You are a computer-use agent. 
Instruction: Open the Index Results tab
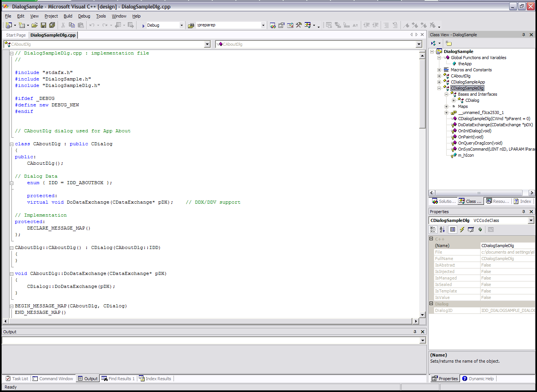tap(155, 379)
